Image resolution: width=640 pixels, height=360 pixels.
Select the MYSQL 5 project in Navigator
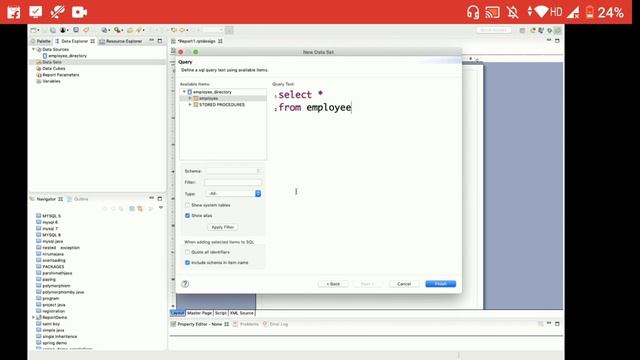coord(51,216)
